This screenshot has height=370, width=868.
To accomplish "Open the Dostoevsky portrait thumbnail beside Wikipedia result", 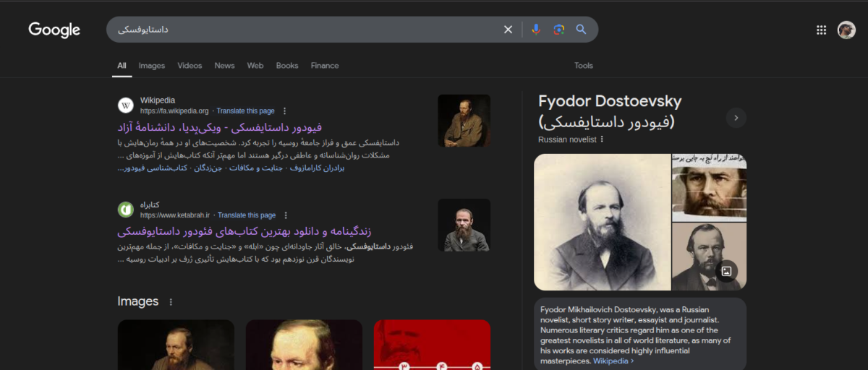I will 464,121.
